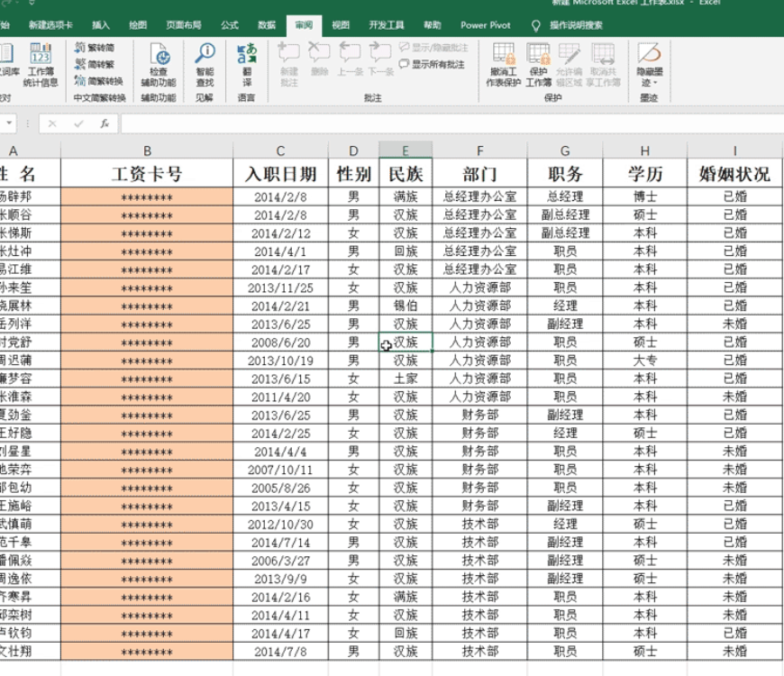Switch to the 插入 (Insert) tab
This screenshot has height=676, width=784.
101,25
